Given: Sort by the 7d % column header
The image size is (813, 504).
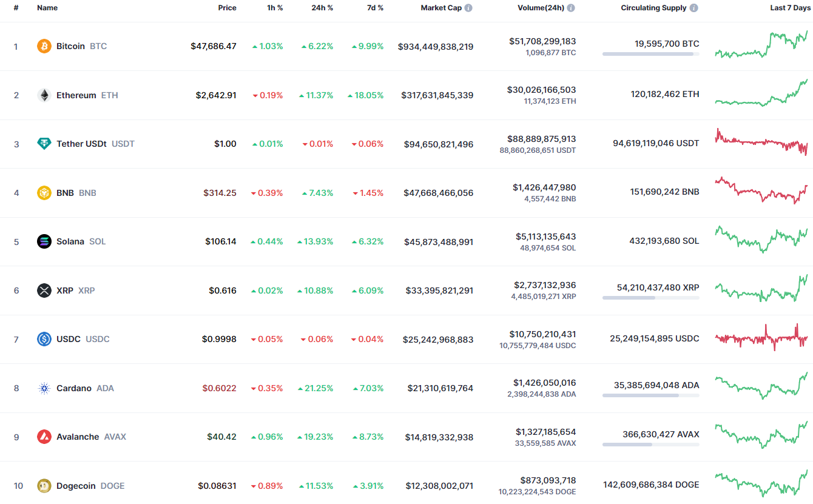Looking at the screenshot, I should click(375, 8).
